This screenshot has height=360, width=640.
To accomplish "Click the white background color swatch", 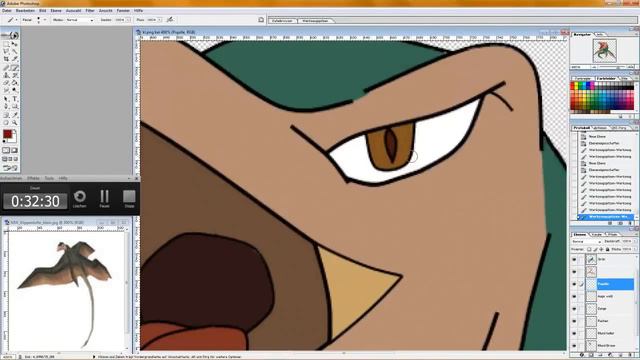I will (14, 139).
